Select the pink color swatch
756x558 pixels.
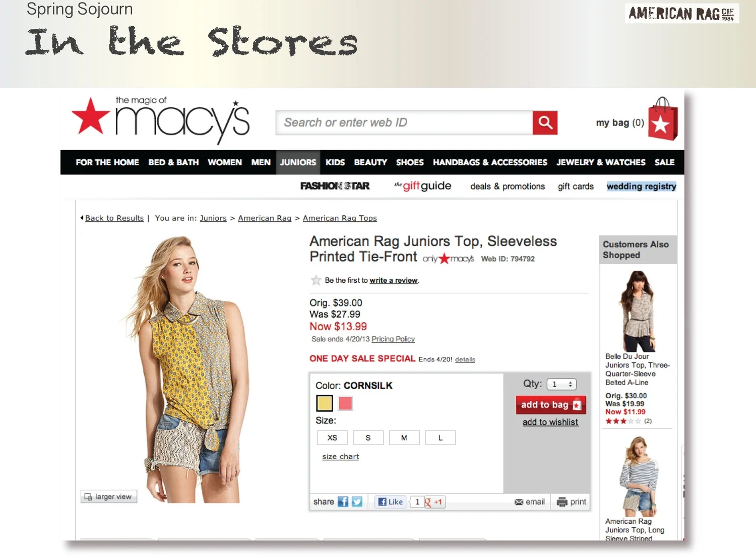(345, 403)
